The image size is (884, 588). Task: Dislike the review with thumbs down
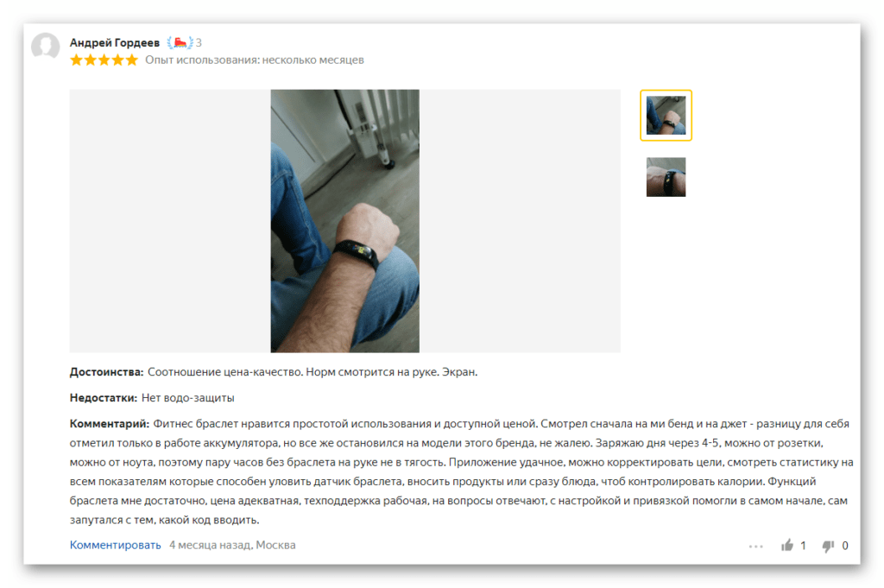pyautogui.click(x=828, y=546)
